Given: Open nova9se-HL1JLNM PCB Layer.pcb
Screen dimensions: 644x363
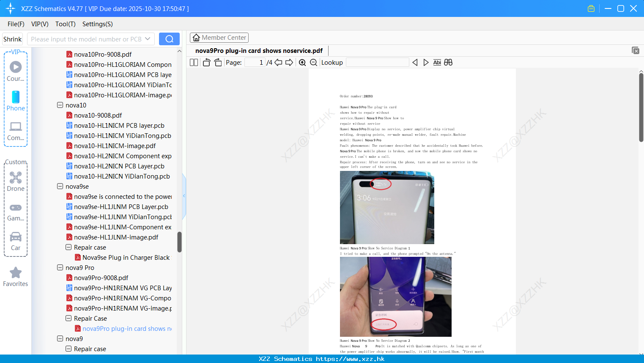Looking at the screenshot, I should click(x=118, y=207).
